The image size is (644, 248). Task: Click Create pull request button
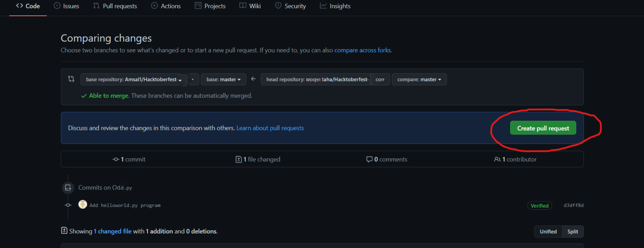[543, 128]
